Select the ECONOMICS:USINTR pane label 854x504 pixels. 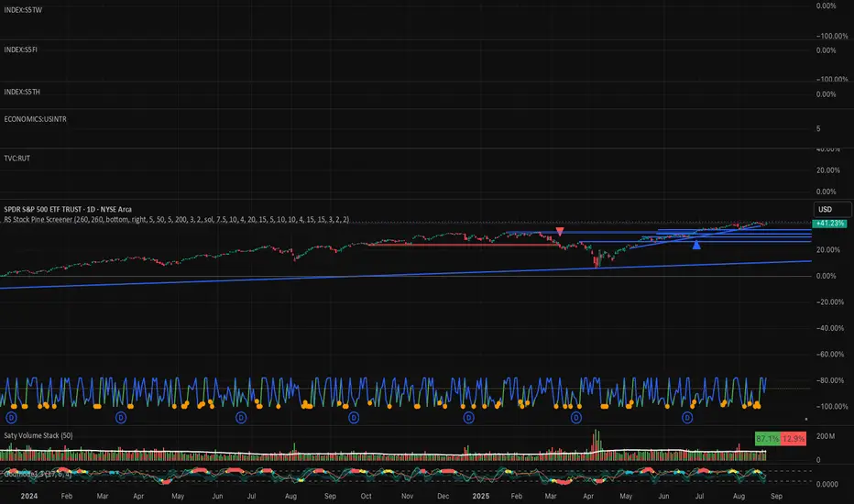point(36,119)
